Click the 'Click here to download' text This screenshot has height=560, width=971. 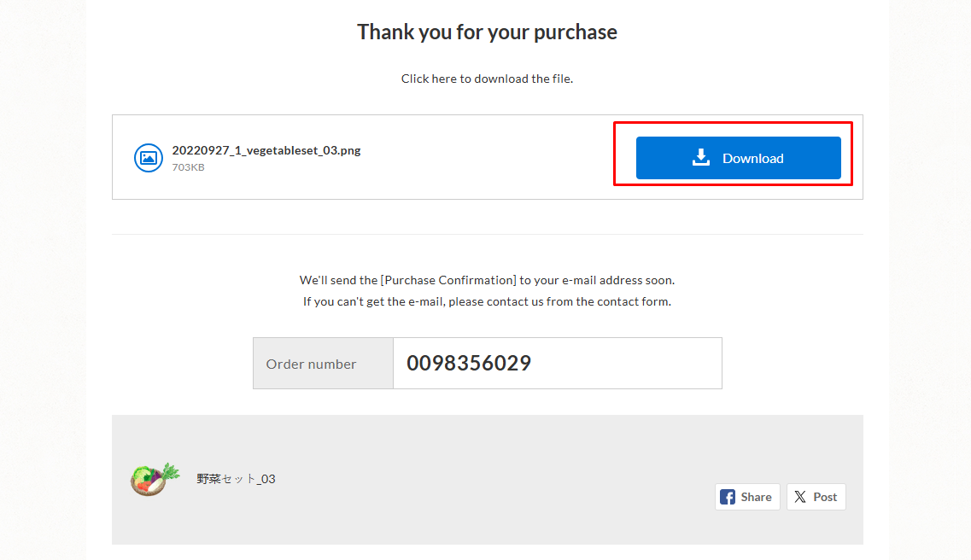[x=487, y=79]
